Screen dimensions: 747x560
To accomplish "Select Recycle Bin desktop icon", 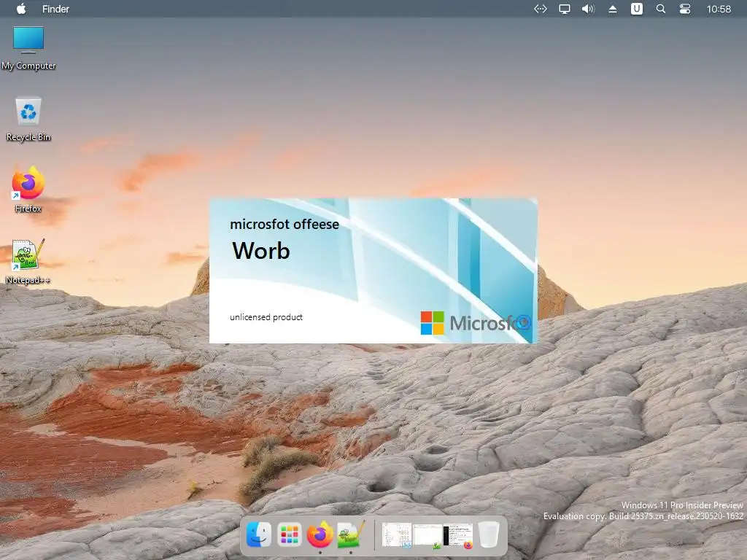I will [28, 120].
